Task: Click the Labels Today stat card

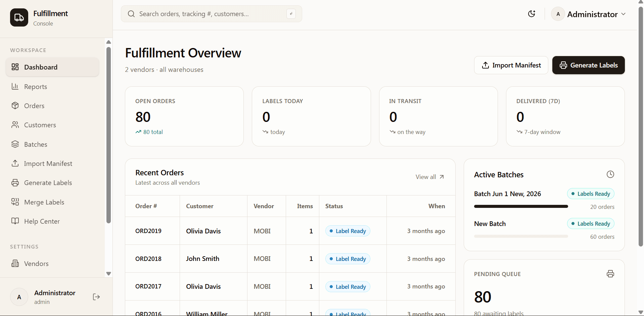Action: pos(311,117)
